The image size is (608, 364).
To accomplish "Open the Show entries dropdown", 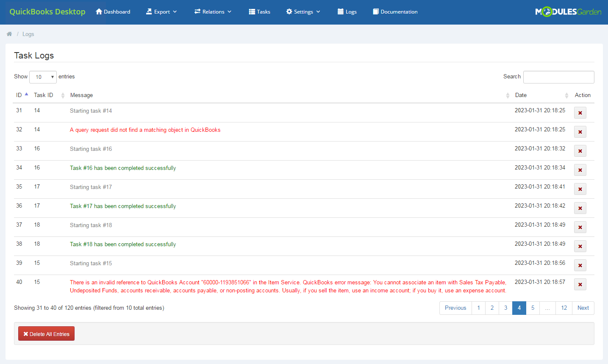I will 42,77.
